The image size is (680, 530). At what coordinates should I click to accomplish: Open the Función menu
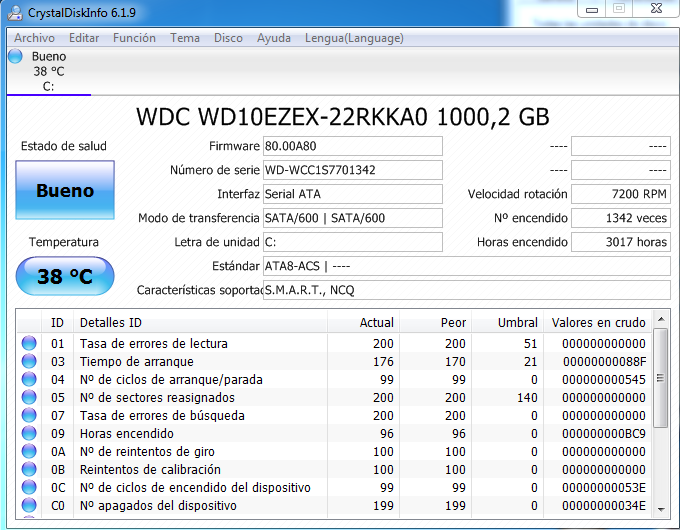click(x=134, y=38)
